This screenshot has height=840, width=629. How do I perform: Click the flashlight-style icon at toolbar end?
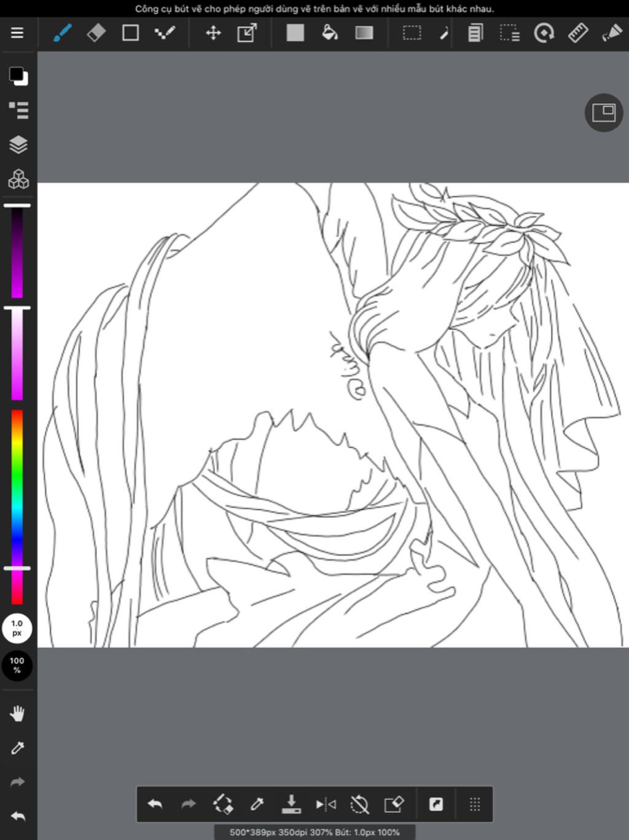pos(612,33)
